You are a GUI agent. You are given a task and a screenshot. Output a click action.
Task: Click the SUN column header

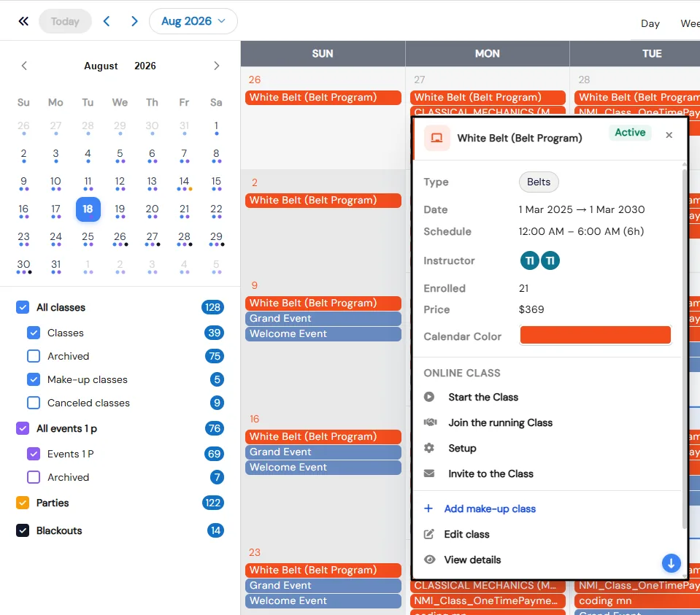point(323,53)
